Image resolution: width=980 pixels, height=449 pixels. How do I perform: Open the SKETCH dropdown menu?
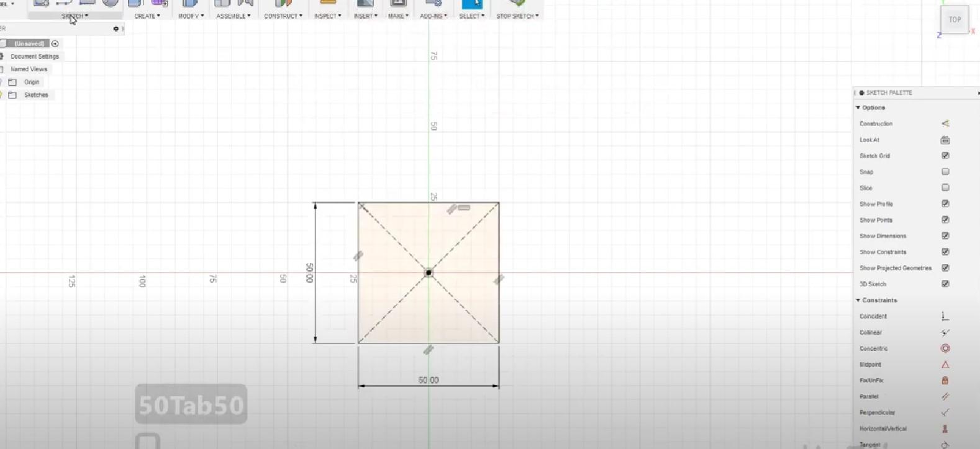pos(75,16)
